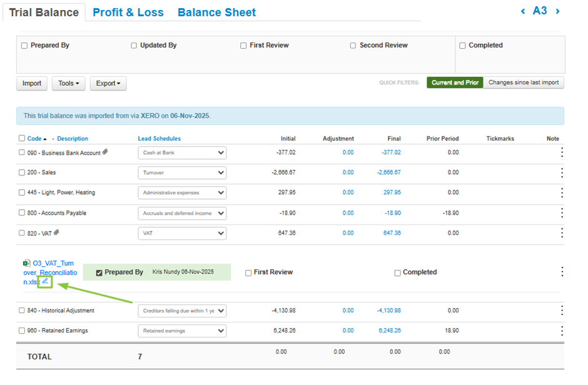588x385 pixels.
Task: Open the three-dot menu for Retained Earnings row
Action: point(561,331)
